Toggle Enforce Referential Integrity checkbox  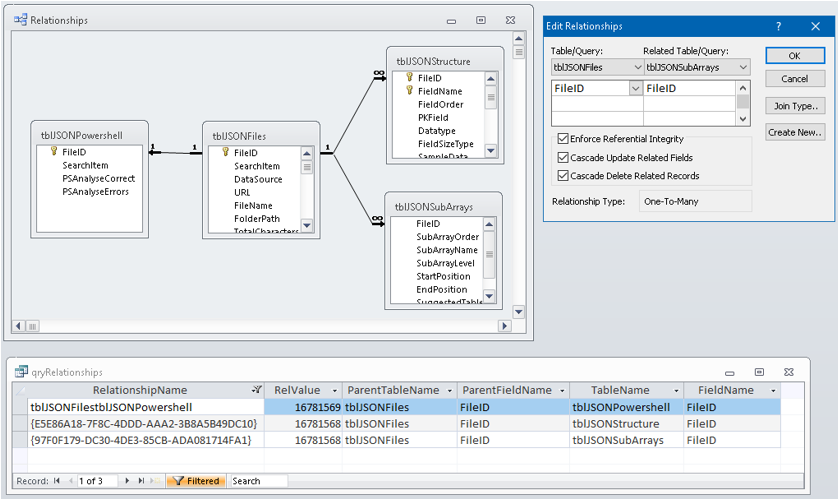pos(562,139)
